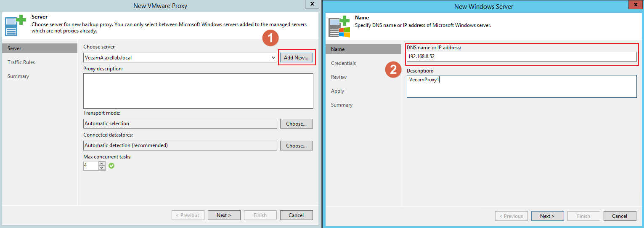Expand the Choose server dropdown
This screenshot has height=228, width=644.
pyautogui.click(x=274, y=58)
